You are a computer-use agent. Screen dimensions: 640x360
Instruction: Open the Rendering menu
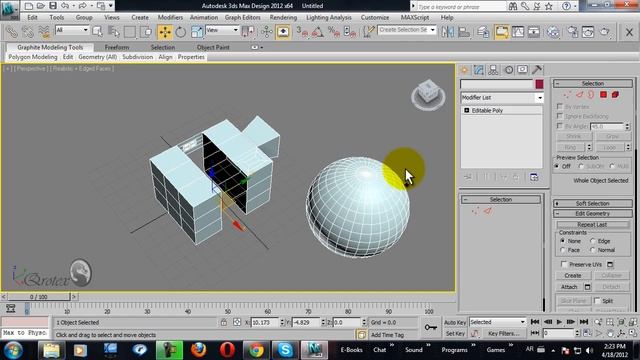(x=283, y=18)
